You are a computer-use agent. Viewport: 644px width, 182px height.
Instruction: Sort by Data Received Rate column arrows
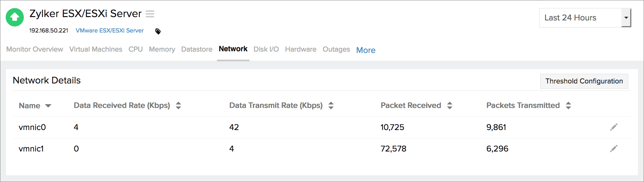pyautogui.click(x=178, y=106)
